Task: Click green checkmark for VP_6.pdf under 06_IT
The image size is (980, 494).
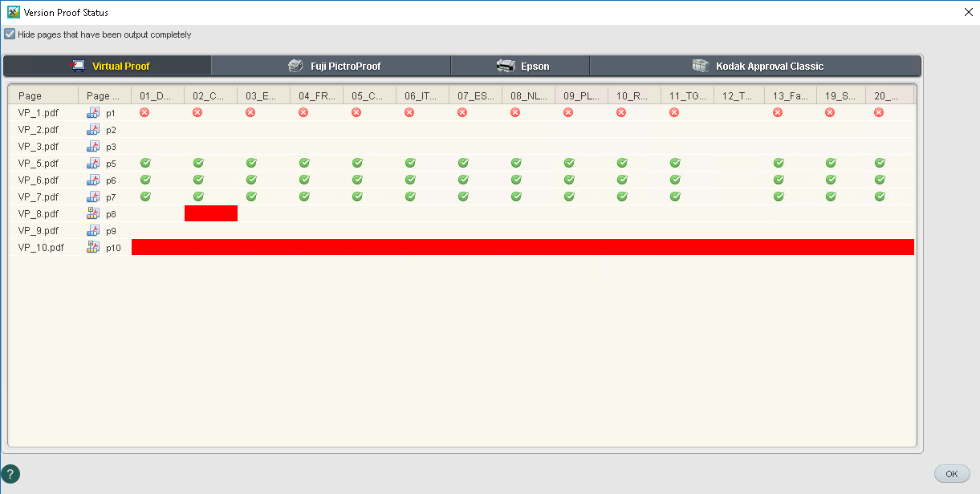Action: 410,180
